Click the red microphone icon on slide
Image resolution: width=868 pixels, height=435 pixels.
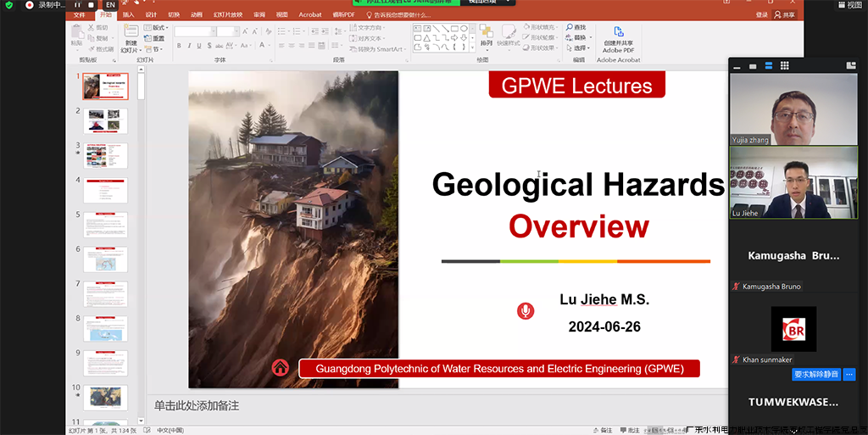tap(526, 311)
